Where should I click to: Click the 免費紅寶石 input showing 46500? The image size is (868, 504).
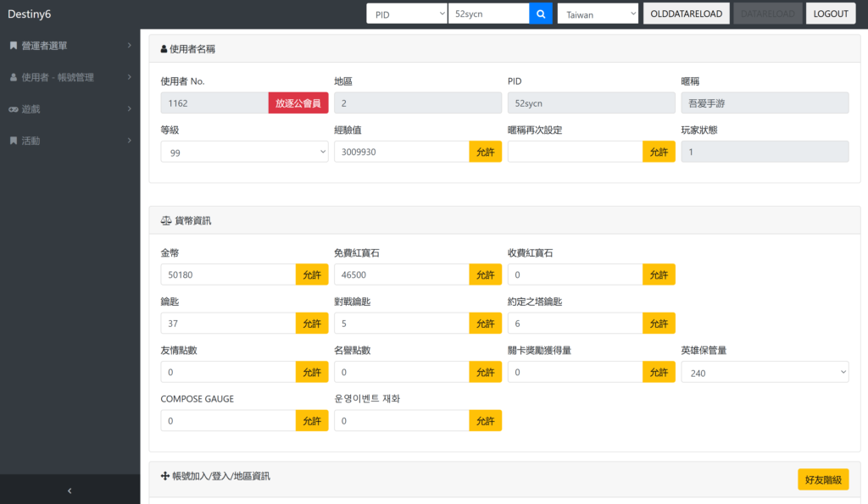click(401, 274)
